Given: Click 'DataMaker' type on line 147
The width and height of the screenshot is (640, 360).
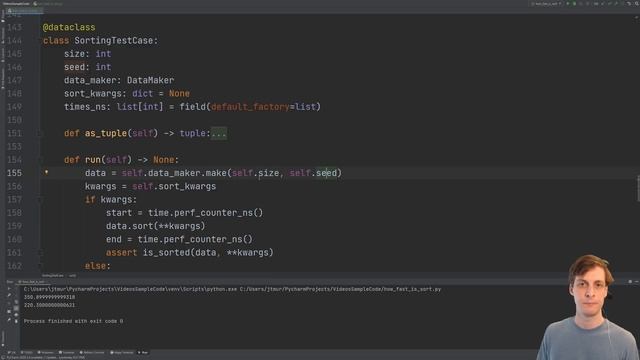Looking at the screenshot, I should coord(151,80).
